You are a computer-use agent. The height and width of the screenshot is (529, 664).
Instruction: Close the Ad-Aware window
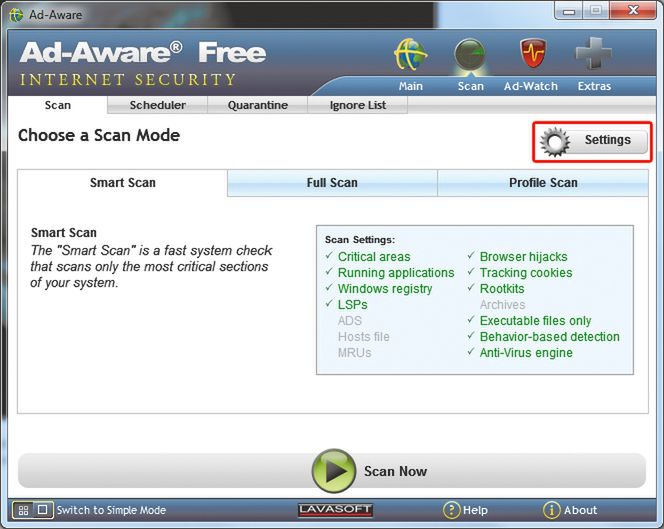point(633,10)
